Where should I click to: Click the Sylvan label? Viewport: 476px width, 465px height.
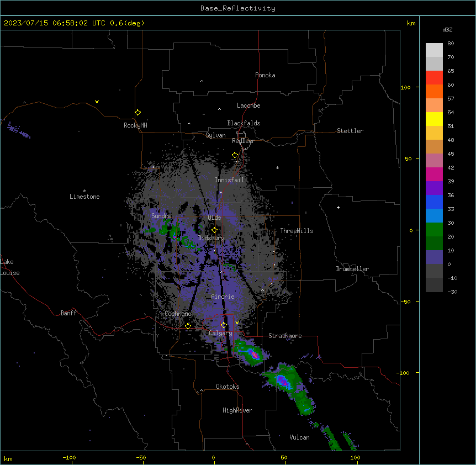click(215, 135)
